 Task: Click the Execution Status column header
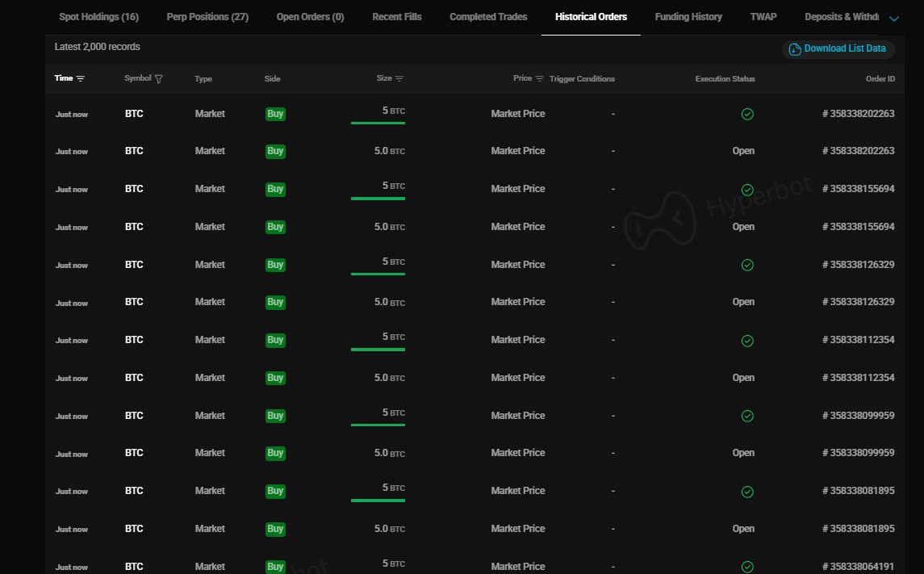(x=725, y=79)
